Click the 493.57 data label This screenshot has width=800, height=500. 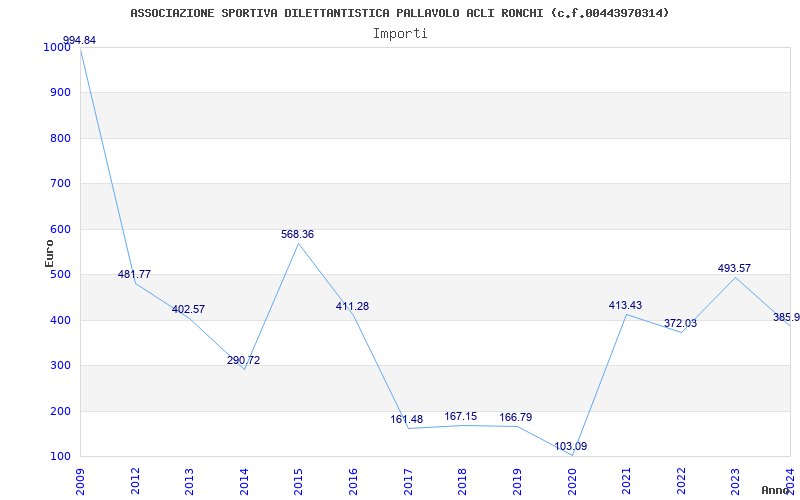click(x=734, y=268)
